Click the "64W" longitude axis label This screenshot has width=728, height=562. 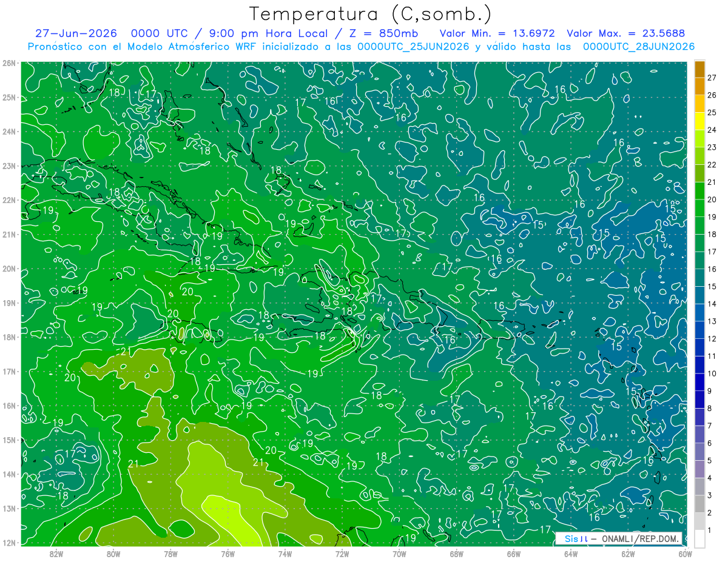[x=571, y=554]
